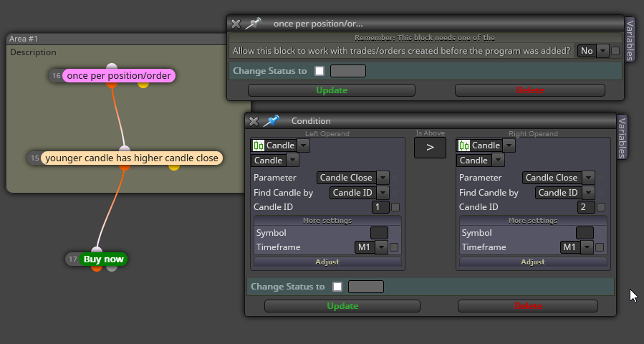Select the Buy now block
This screenshot has height=344, width=644.
tap(103, 259)
